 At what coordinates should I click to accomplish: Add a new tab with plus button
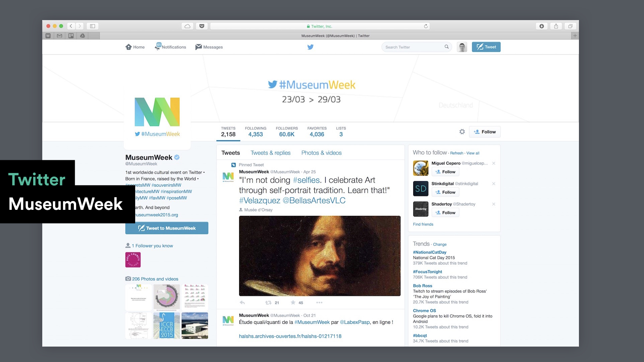(575, 36)
